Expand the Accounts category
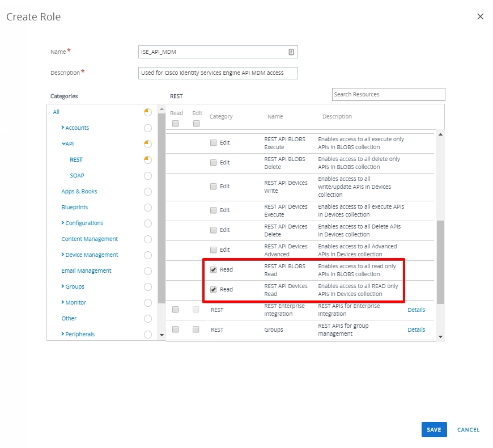This screenshot has height=448, width=493. pos(63,128)
